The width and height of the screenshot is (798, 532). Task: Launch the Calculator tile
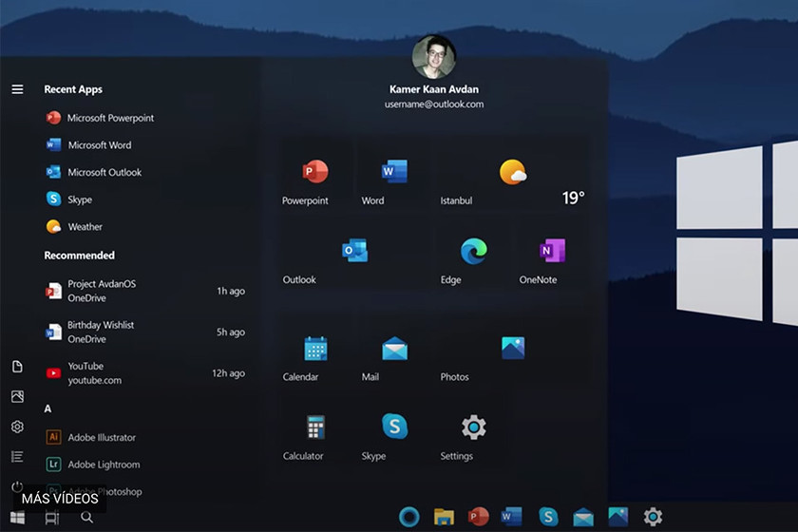[x=315, y=435]
